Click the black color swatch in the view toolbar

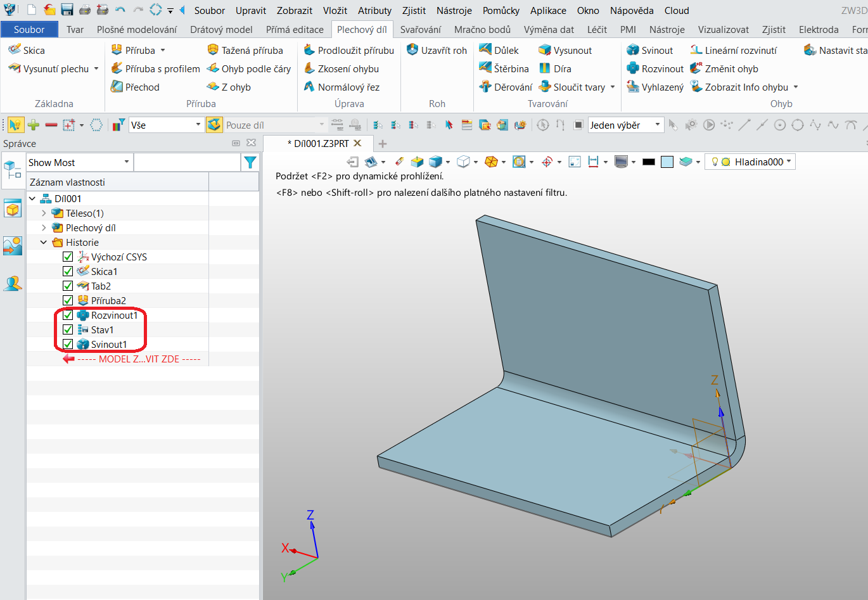648,162
